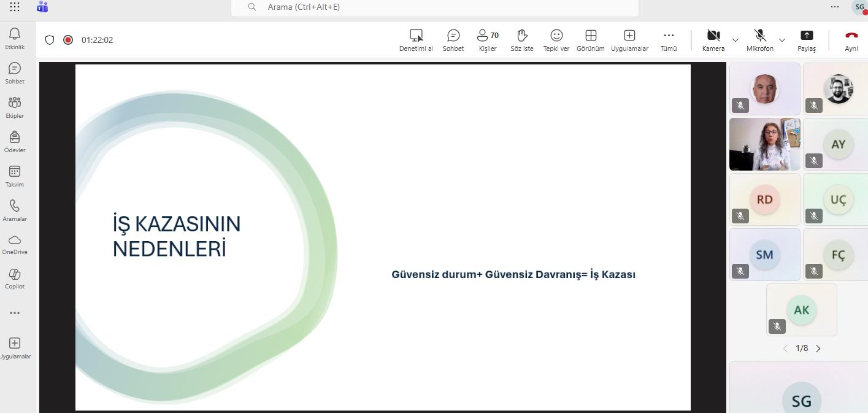The image size is (868, 413).
Task: Open Copilot from the left sidebar
Action: coord(15,278)
